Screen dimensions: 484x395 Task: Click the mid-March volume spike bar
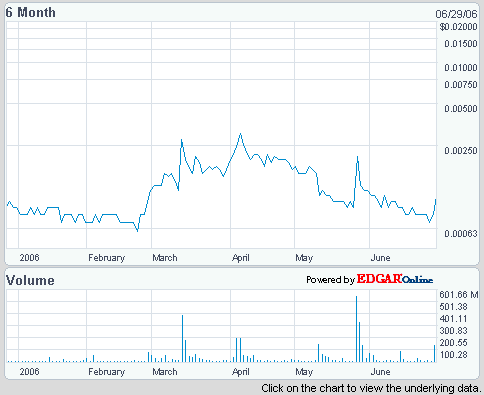pyautogui.click(x=182, y=338)
